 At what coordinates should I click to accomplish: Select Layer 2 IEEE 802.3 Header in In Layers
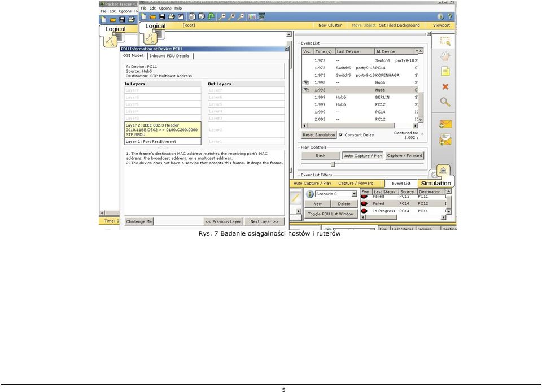[163, 130]
